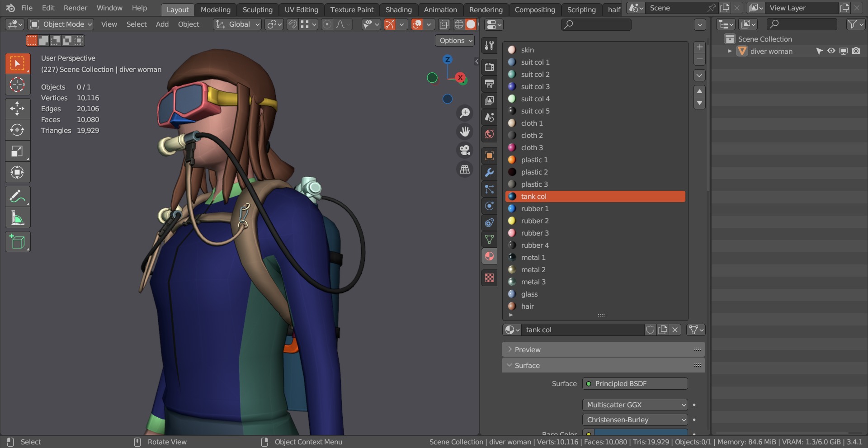Move material slot down
This screenshot has width=868, height=448.
tap(699, 104)
